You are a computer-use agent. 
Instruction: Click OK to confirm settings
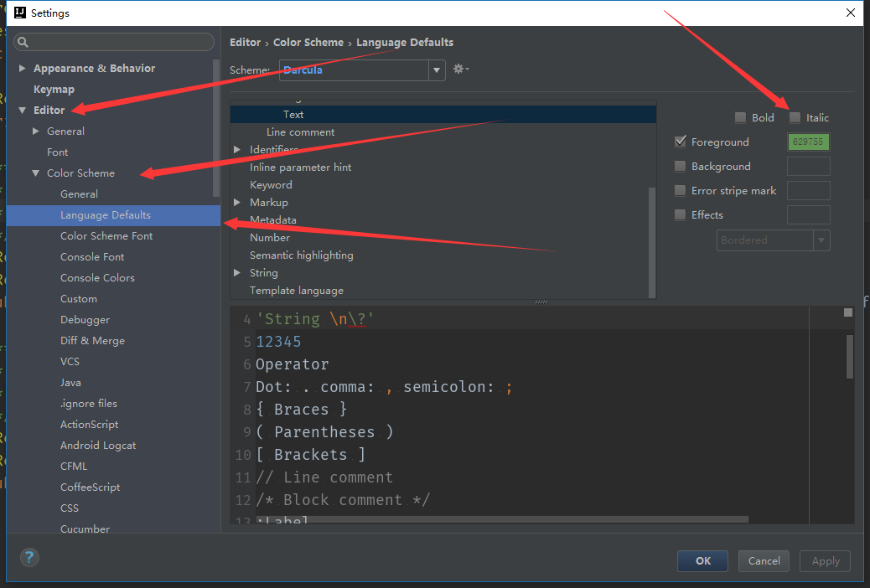[x=702, y=561]
